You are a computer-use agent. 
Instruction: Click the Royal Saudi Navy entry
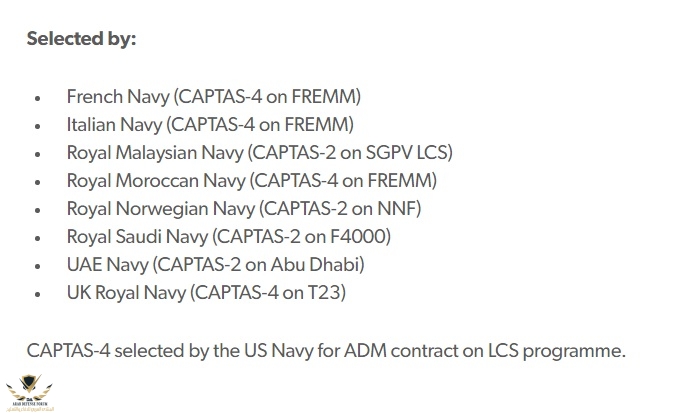coord(229,237)
